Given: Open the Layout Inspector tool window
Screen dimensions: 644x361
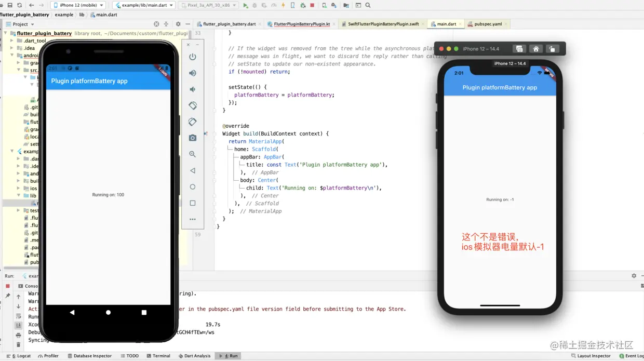Looking at the screenshot, I should pos(591,356).
